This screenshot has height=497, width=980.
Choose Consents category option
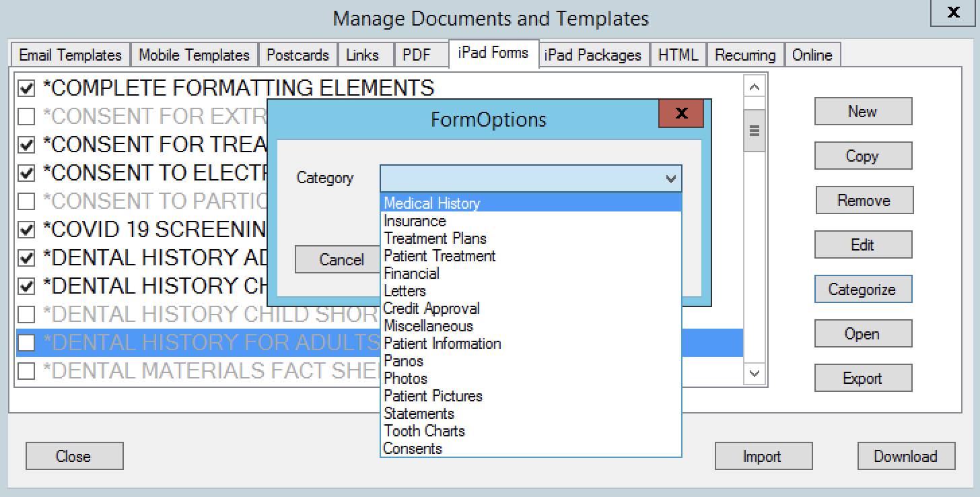click(x=531, y=449)
